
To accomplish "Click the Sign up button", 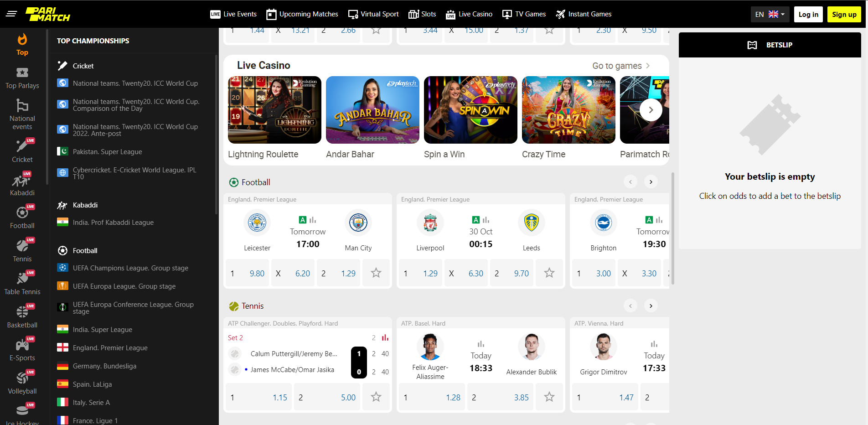I will [x=844, y=14].
